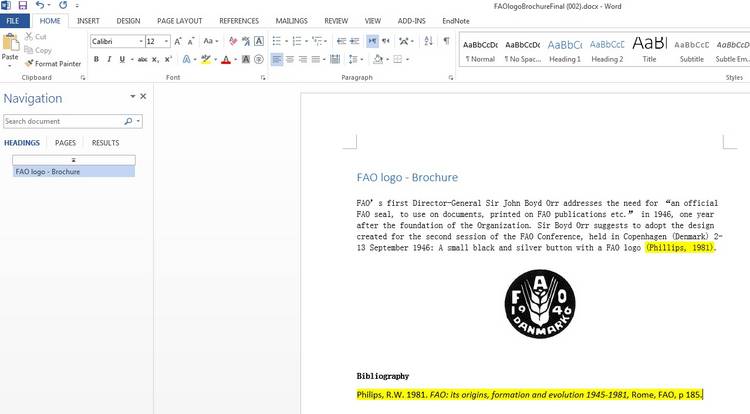This screenshot has height=414, width=750.
Task: Click the red font color button
Action: [x=226, y=60]
